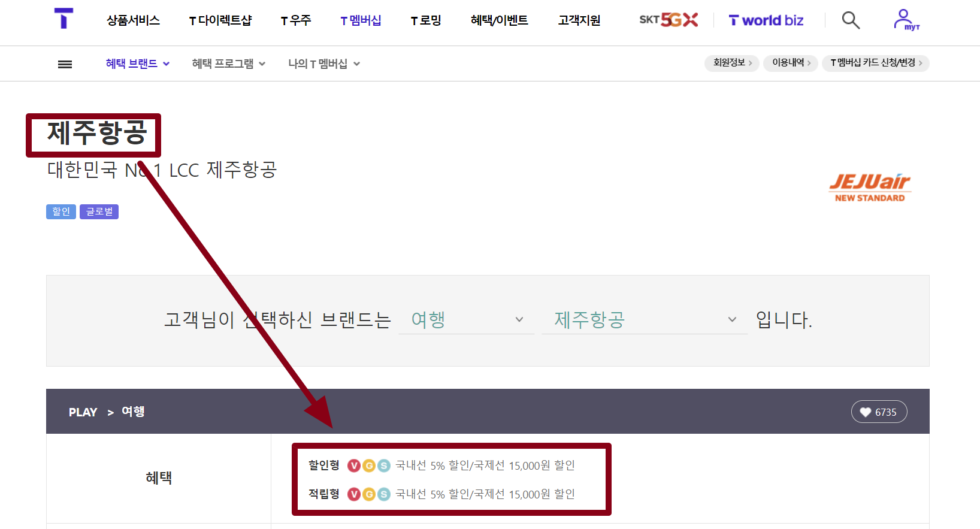Screen dimensions: 980x529
Task: Open the T 다이렉트샵 menu
Action: (220, 20)
